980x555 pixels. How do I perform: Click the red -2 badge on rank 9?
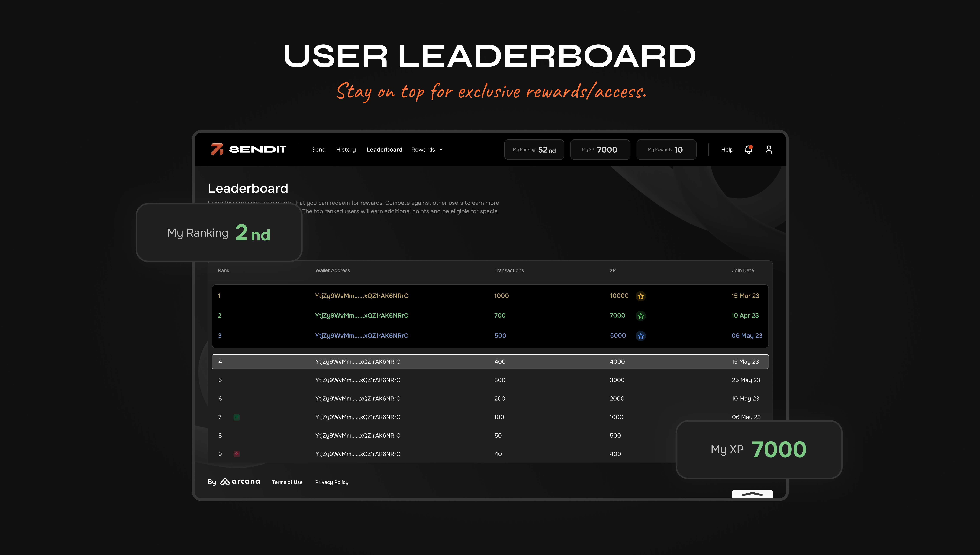click(236, 454)
